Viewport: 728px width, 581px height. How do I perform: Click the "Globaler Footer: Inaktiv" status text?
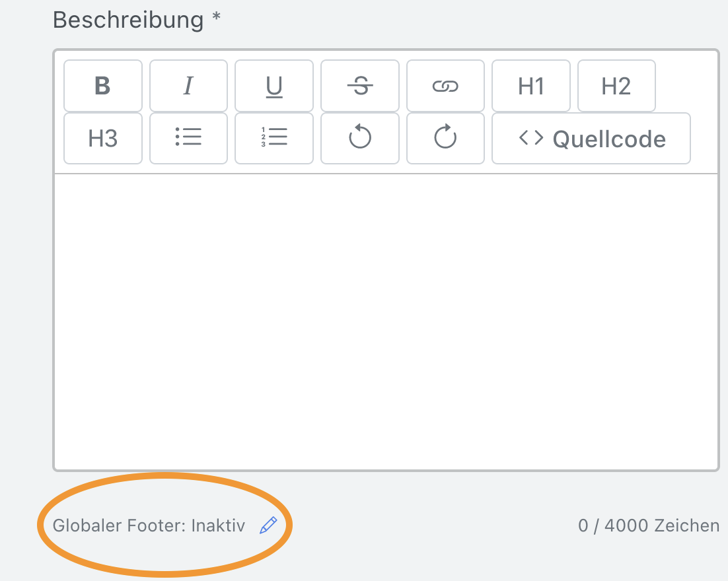click(149, 526)
